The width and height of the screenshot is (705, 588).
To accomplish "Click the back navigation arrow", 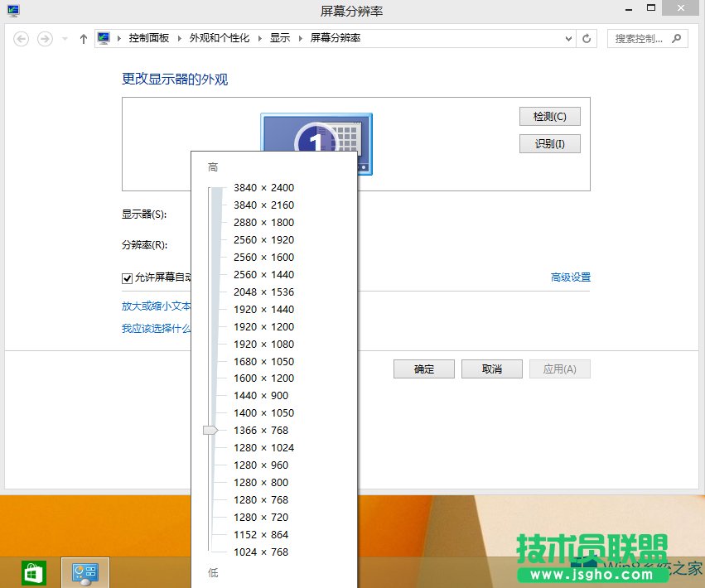I will click(22, 38).
